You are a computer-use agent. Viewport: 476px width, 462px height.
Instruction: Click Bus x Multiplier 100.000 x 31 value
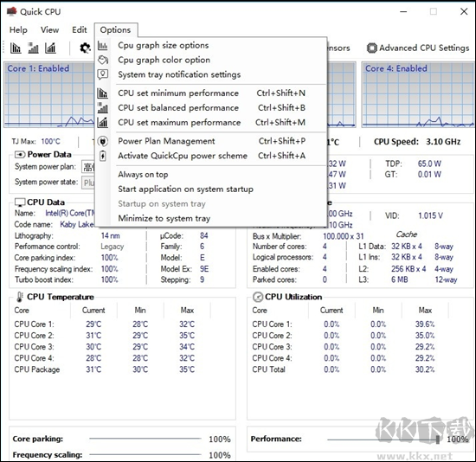point(344,236)
